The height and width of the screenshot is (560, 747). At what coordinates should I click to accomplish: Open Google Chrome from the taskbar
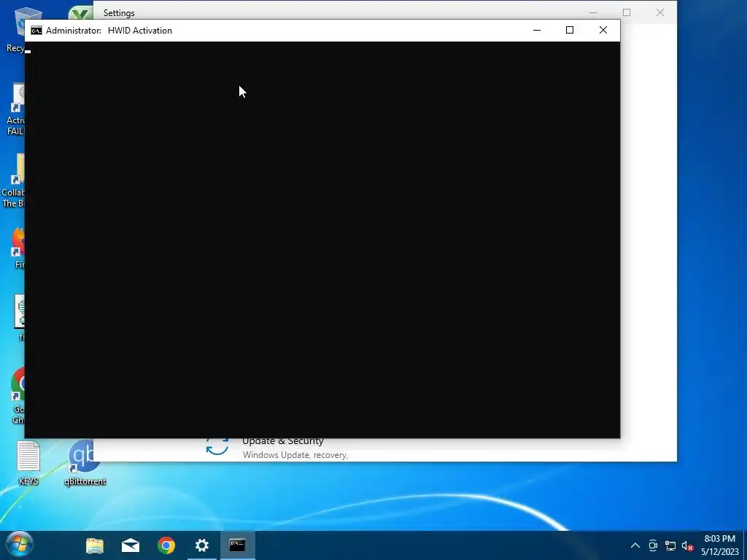(166, 545)
